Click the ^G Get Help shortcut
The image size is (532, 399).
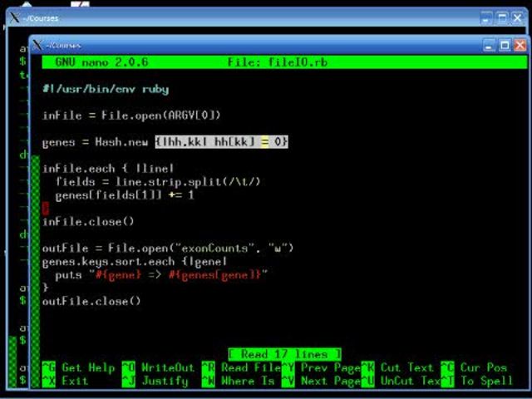(78, 367)
